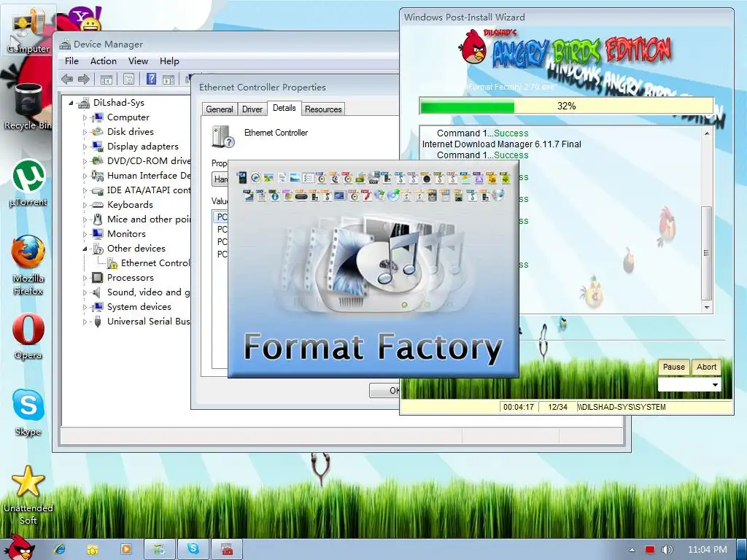Open Windows Explorer folder on taskbar
This screenshot has width=747, height=560.
(93, 549)
